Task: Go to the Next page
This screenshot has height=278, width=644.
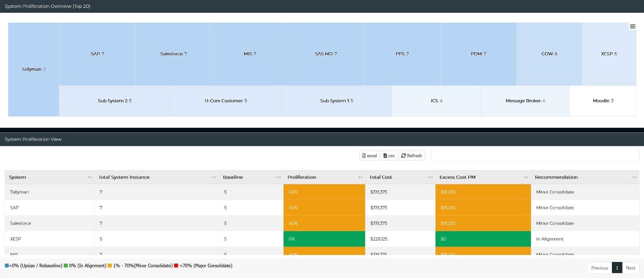Action: point(631,268)
